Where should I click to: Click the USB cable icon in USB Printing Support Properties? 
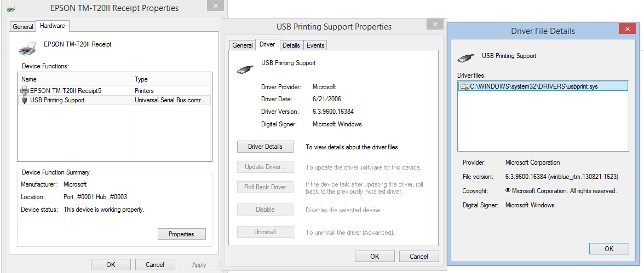coord(245,69)
